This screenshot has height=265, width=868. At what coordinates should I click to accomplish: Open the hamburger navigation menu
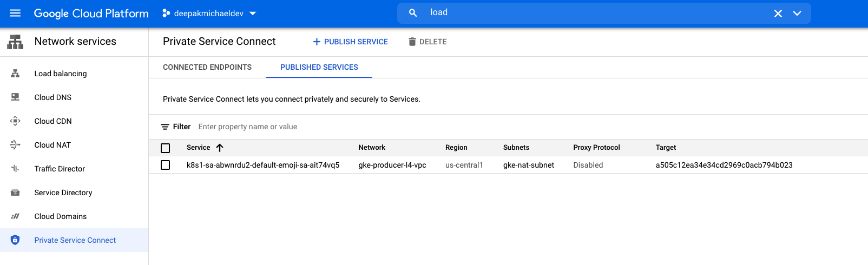[15, 13]
